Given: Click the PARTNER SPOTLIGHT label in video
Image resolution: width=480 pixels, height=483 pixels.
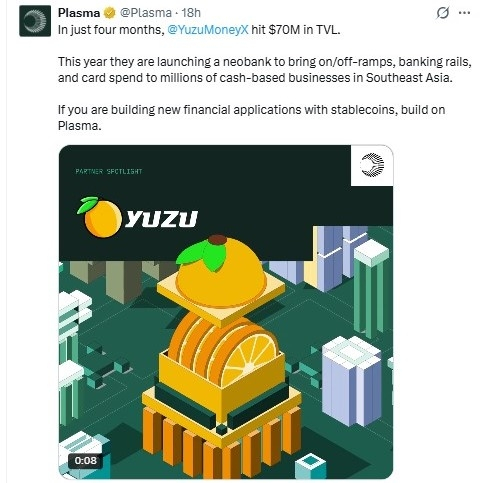Looking at the screenshot, I should (109, 171).
